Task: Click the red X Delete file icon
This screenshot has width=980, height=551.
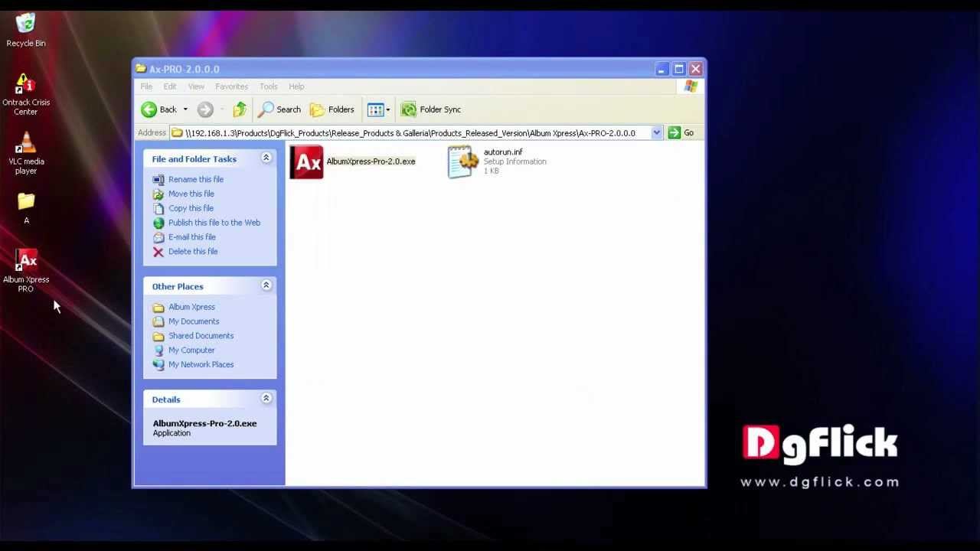Action: [158, 252]
